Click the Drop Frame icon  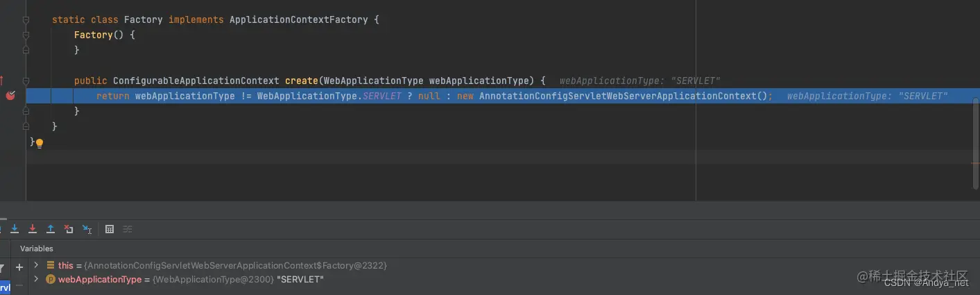68,229
